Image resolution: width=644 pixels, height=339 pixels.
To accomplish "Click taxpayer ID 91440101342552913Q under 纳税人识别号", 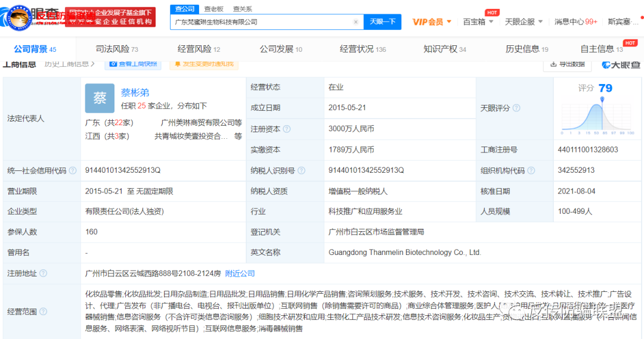I will (x=366, y=170).
